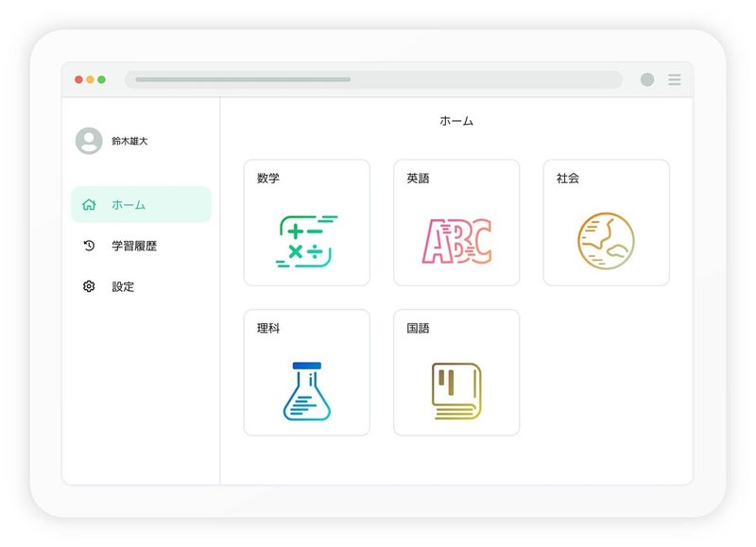Click the globe icon
This screenshot has height=547, width=756.
point(606,241)
